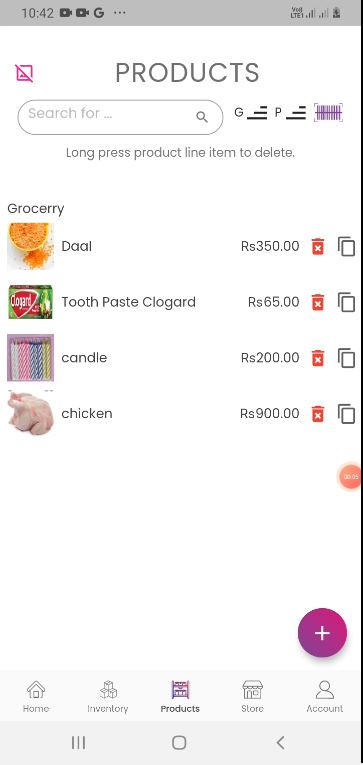Focus the Search for products field
The width and height of the screenshot is (363, 765).
point(120,117)
